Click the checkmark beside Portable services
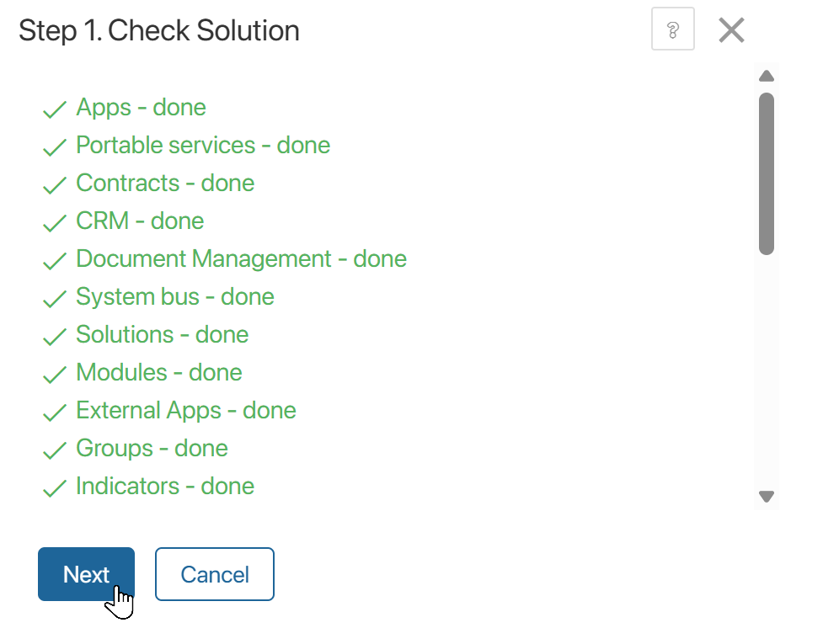 tap(54, 146)
